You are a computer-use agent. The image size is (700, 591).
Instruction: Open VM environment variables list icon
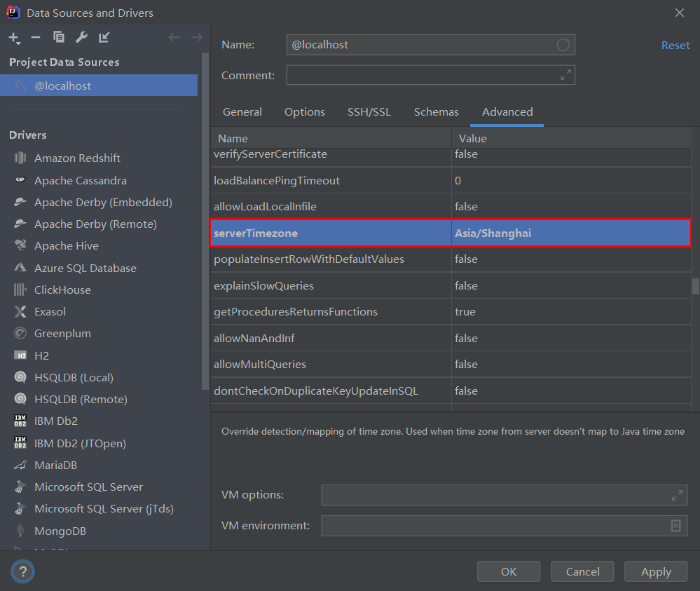point(676,526)
